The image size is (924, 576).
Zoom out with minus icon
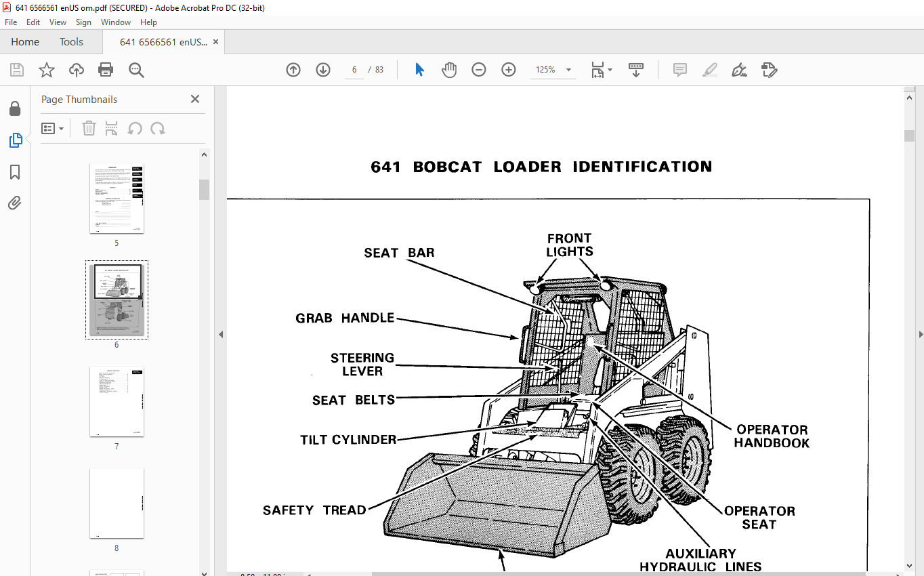pos(479,70)
